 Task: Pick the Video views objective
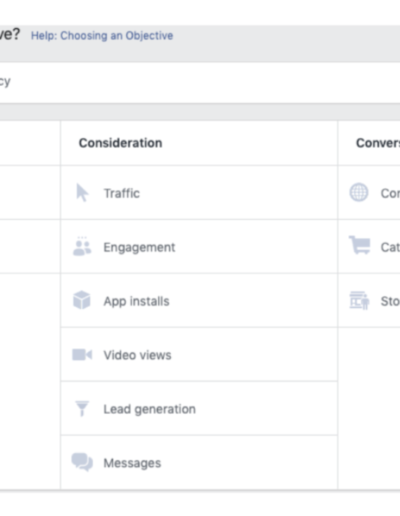(x=199, y=355)
